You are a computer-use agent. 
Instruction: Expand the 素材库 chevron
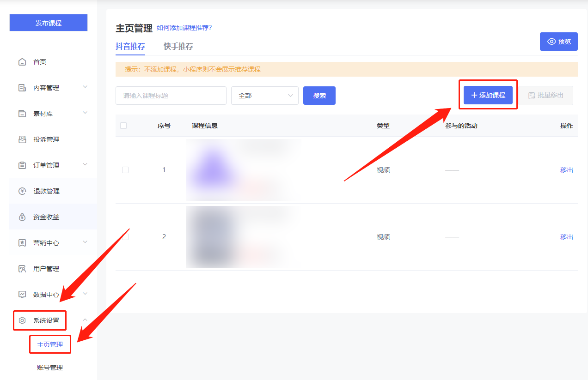[x=85, y=113]
